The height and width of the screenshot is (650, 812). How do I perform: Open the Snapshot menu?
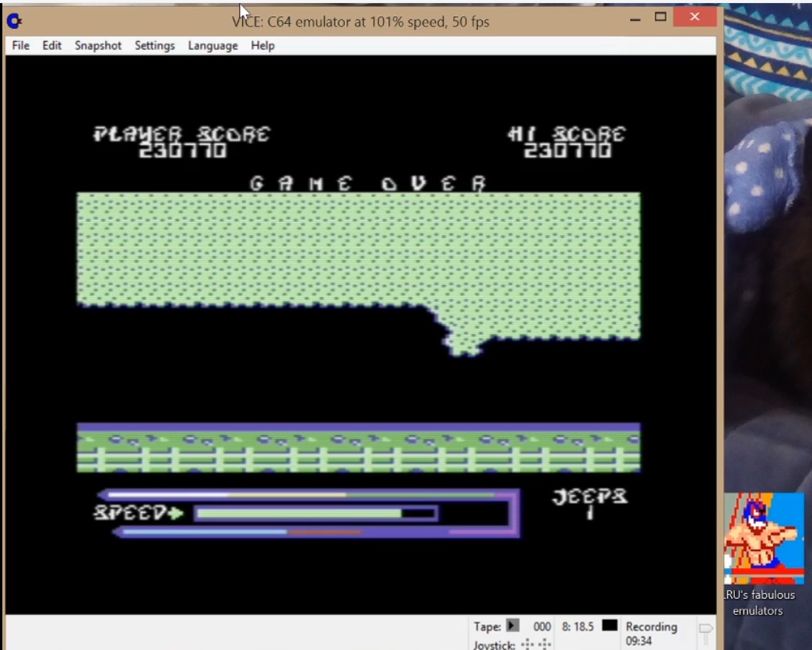coord(98,46)
